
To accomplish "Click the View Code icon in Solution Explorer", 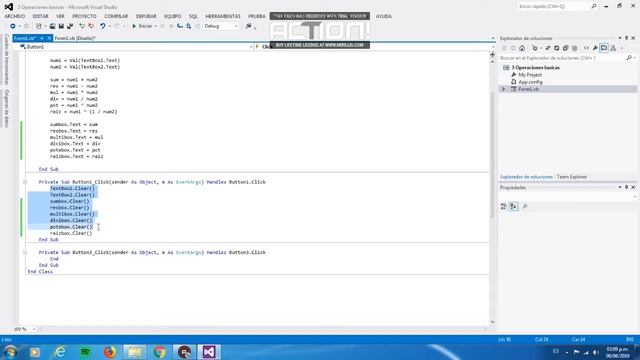I will [587, 48].
